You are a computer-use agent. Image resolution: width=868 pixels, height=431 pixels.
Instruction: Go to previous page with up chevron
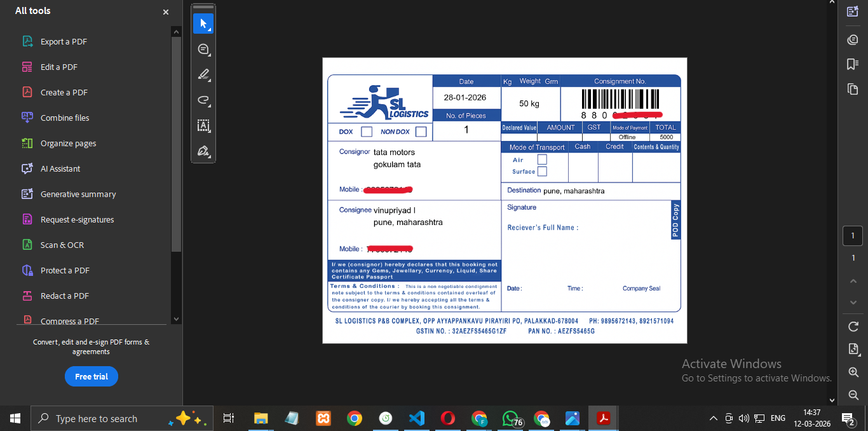pos(853,281)
